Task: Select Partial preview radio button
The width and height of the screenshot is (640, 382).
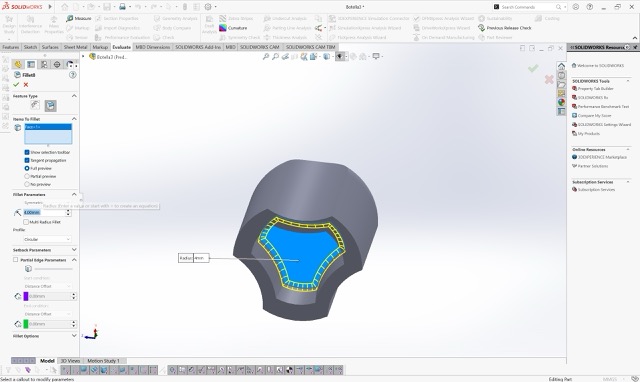Action: tap(27, 176)
